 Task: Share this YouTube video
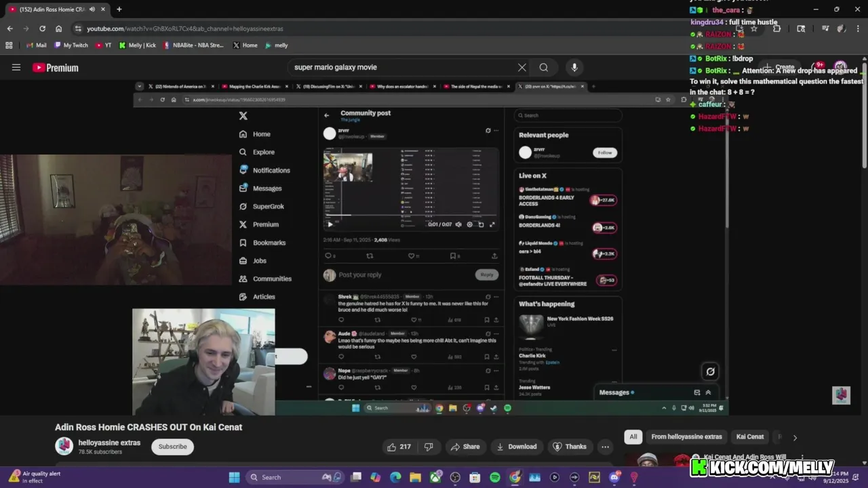pyautogui.click(x=465, y=447)
